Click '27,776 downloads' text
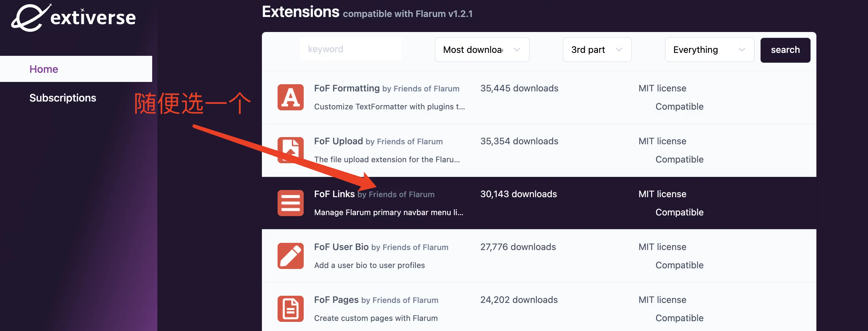The width and height of the screenshot is (868, 331). 518,247
